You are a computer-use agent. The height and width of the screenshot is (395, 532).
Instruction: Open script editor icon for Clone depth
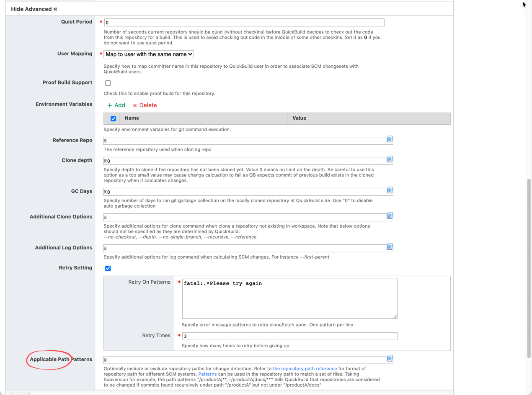[x=389, y=159]
